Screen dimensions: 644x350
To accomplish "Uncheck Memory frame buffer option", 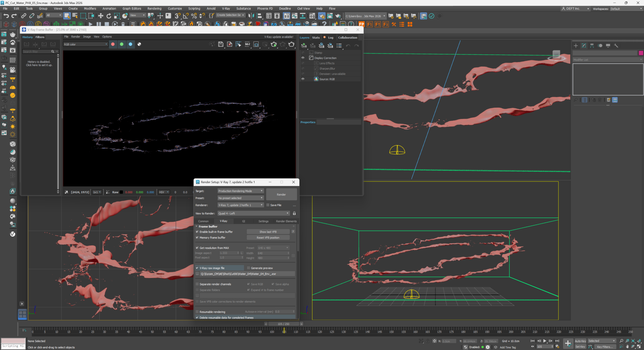I will 197,238.
